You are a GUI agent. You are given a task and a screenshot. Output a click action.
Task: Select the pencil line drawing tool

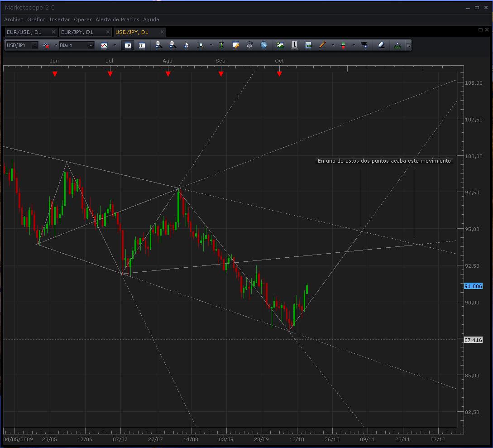(x=322, y=45)
